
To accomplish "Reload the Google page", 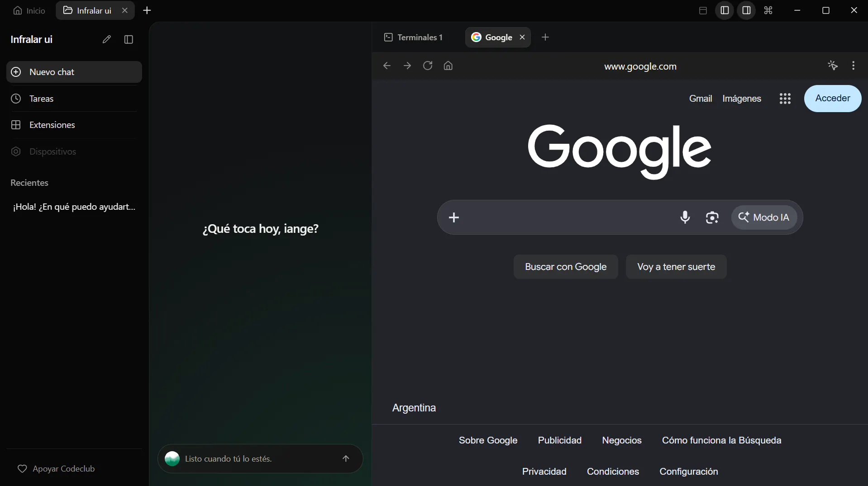I will point(428,66).
